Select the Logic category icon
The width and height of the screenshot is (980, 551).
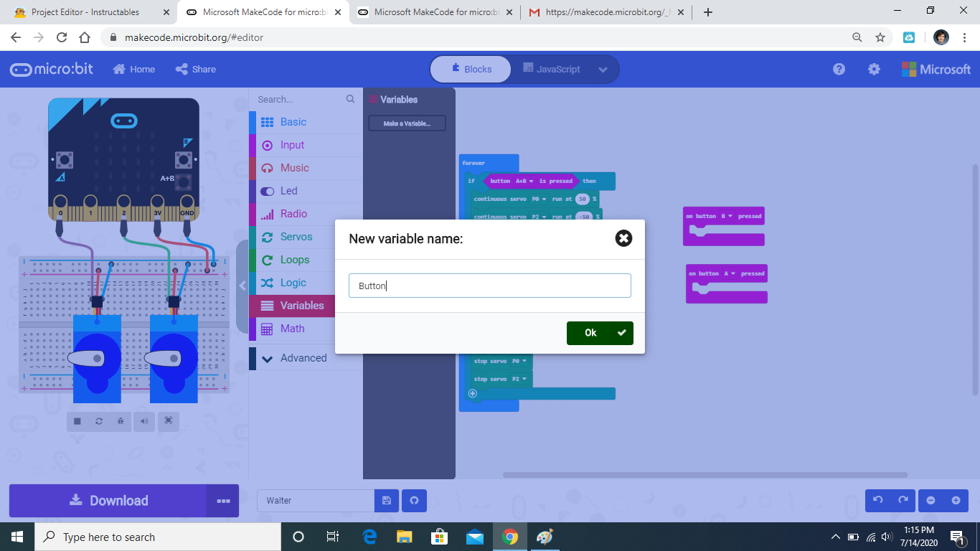tap(267, 283)
